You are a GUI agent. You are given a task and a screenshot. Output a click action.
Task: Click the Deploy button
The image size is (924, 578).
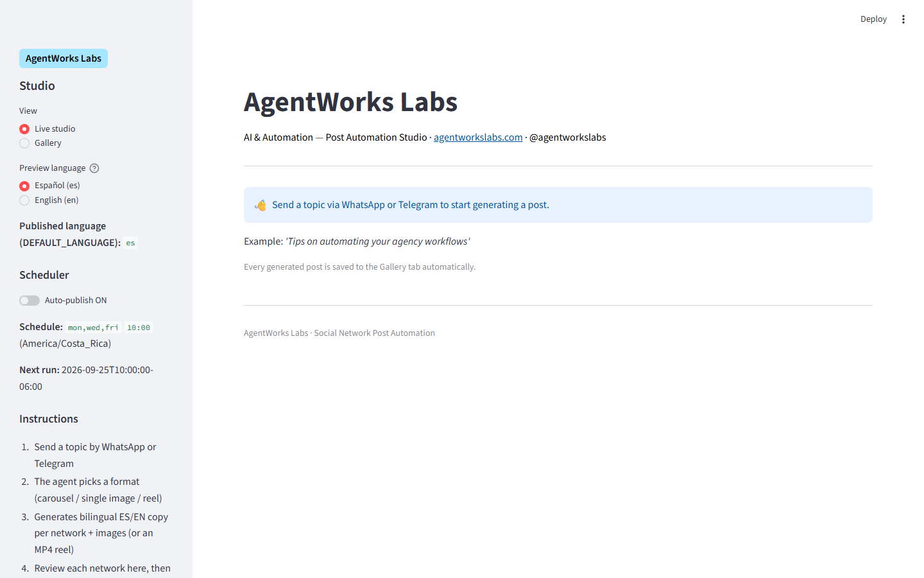point(873,19)
